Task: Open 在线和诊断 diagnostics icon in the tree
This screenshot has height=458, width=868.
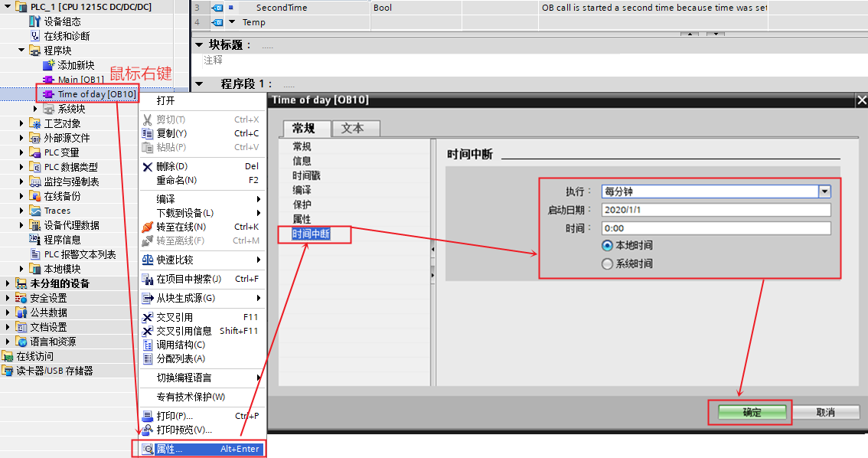Action: pyautogui.click(x=35, y=36)
